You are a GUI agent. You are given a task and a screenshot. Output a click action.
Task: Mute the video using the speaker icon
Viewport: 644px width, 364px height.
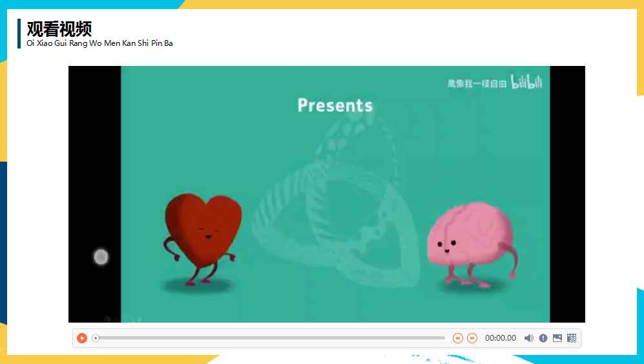tap(529, 338)
